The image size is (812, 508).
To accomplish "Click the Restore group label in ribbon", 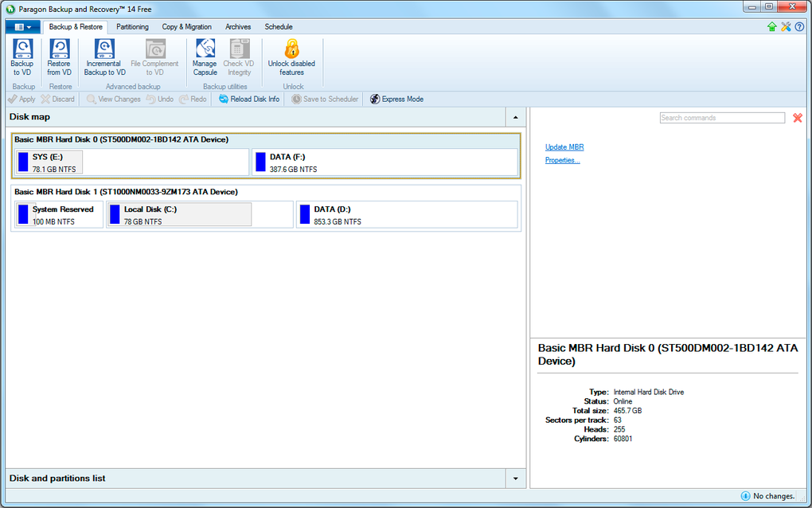I will click(61, 87).
